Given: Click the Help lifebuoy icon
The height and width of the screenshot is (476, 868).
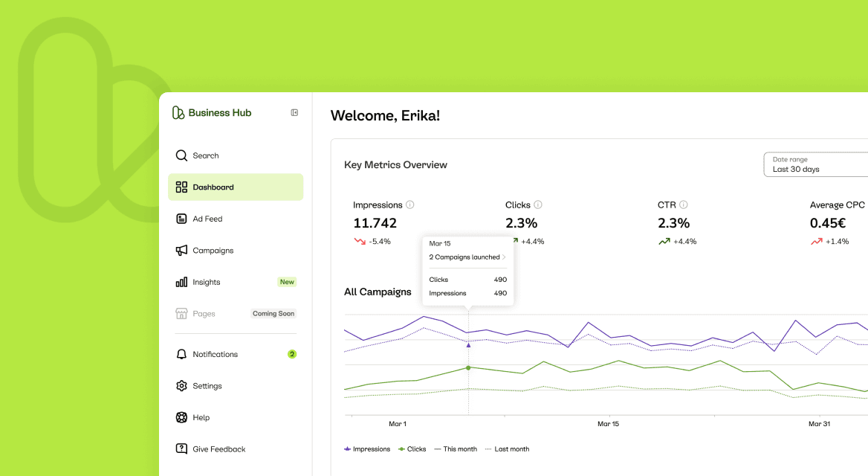Looking at the screenshot, I should tap(181, 417).
